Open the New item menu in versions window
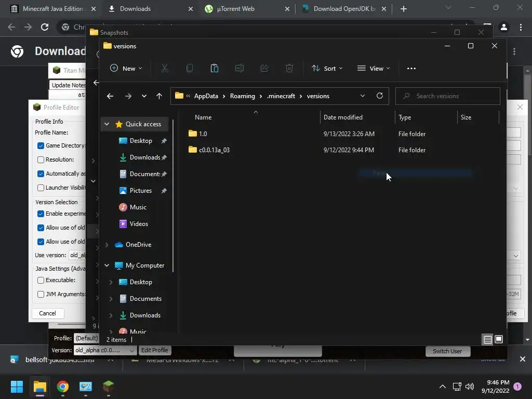Screen dimensions: 532x399 tap(126, 68)
